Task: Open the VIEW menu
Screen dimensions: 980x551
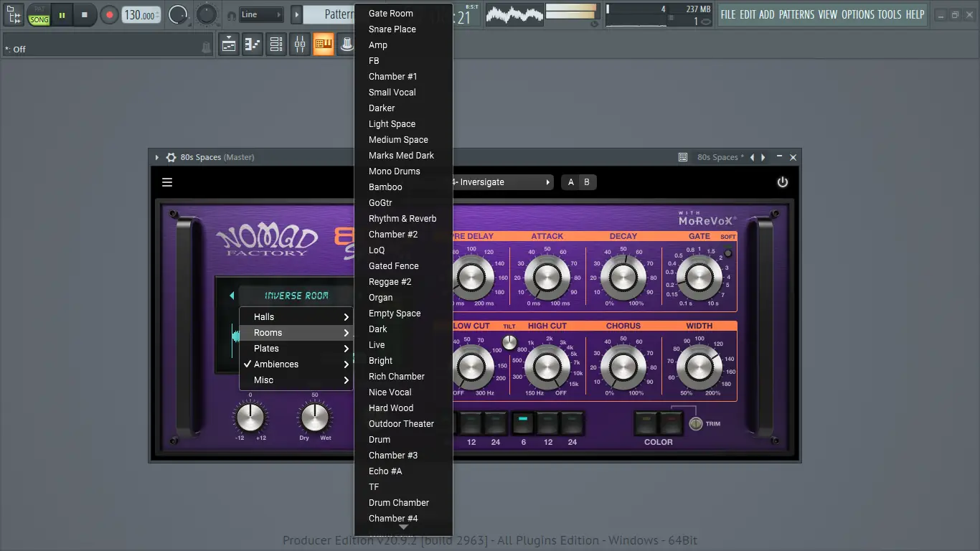Action: point(828,14)
